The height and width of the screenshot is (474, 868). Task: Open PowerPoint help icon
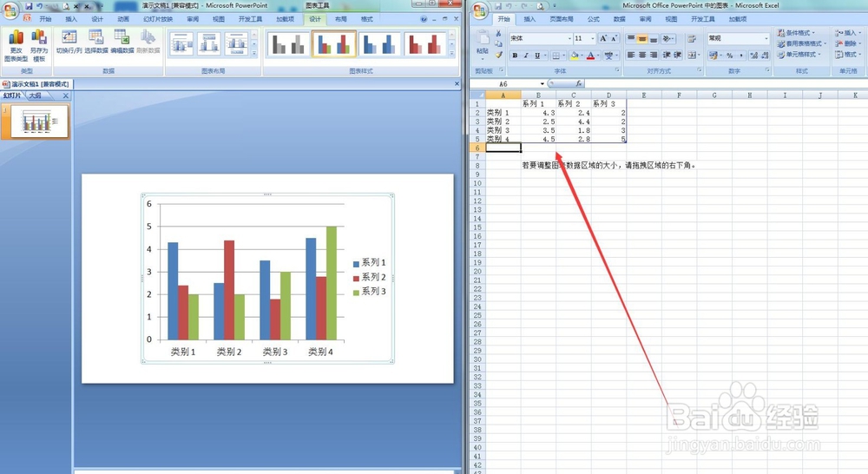(x=424, y=19)
